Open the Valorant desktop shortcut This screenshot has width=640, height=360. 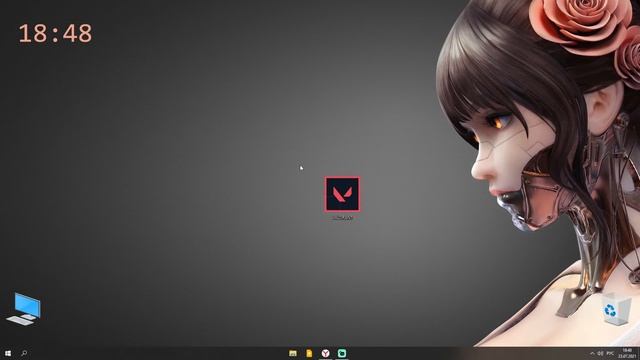pyautogui.click(x=342, y=195)
